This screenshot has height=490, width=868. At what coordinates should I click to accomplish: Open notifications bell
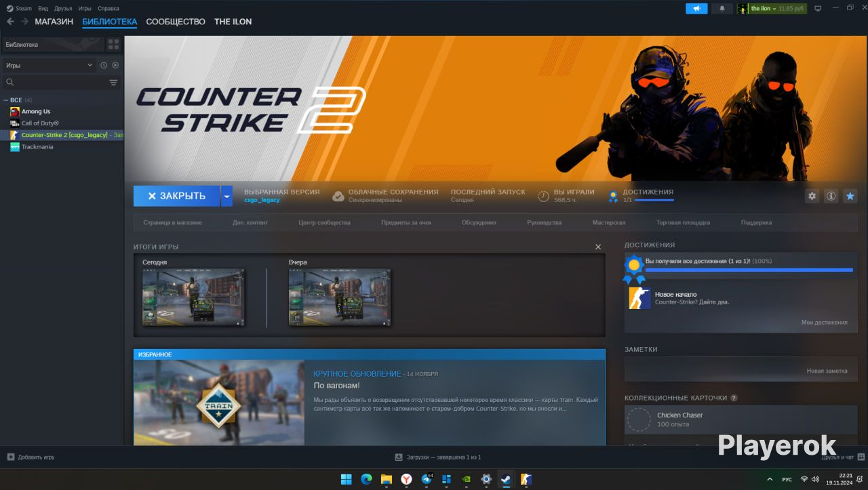[x=722, y=9]
